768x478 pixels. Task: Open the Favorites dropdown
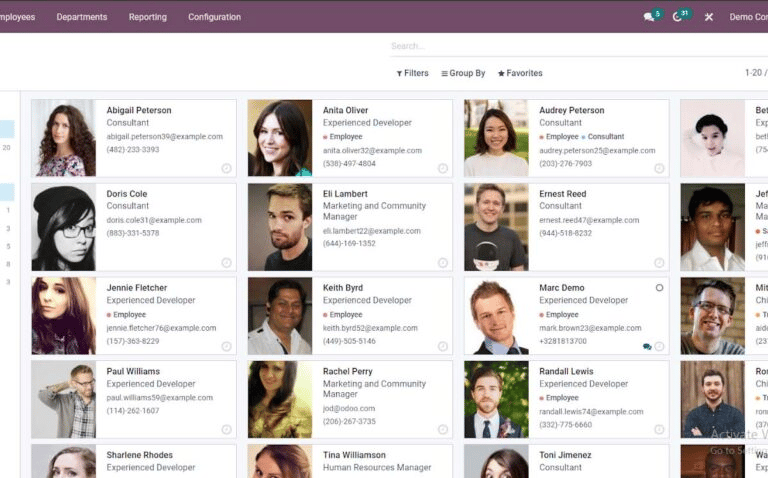point(520,73)
